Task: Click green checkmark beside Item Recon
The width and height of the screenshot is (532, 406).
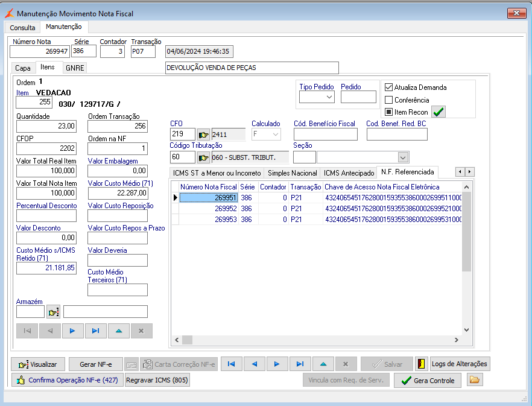Action: 439,112
